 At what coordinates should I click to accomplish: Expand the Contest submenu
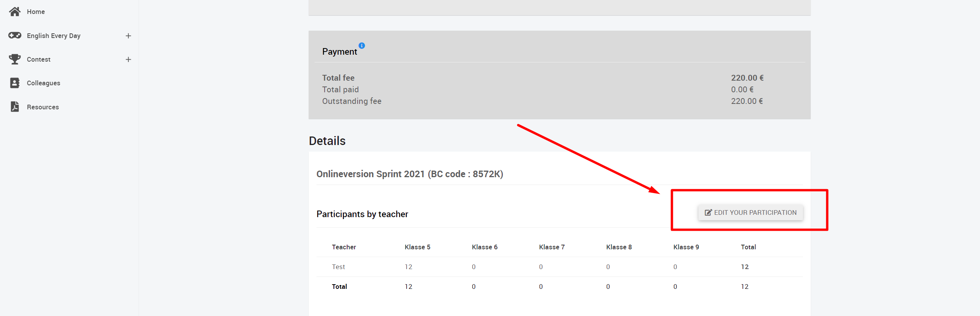(129, 59)
